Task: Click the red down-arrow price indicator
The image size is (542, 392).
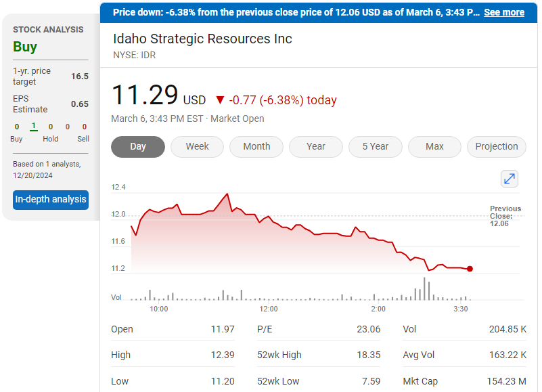Action: pyautogui.click(x=219, y=100)
